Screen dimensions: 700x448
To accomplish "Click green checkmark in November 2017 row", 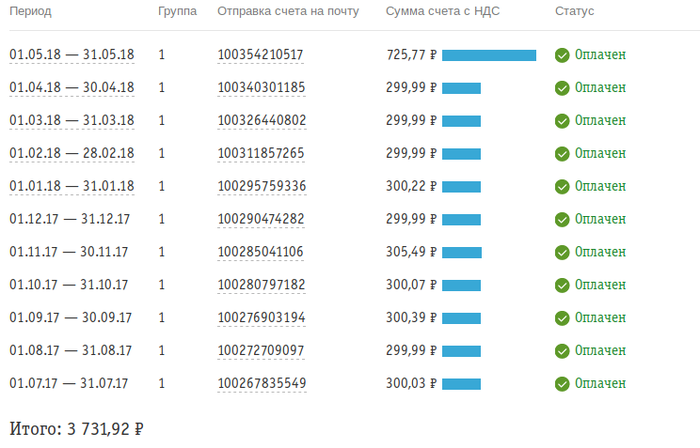I will click(562, 252).
